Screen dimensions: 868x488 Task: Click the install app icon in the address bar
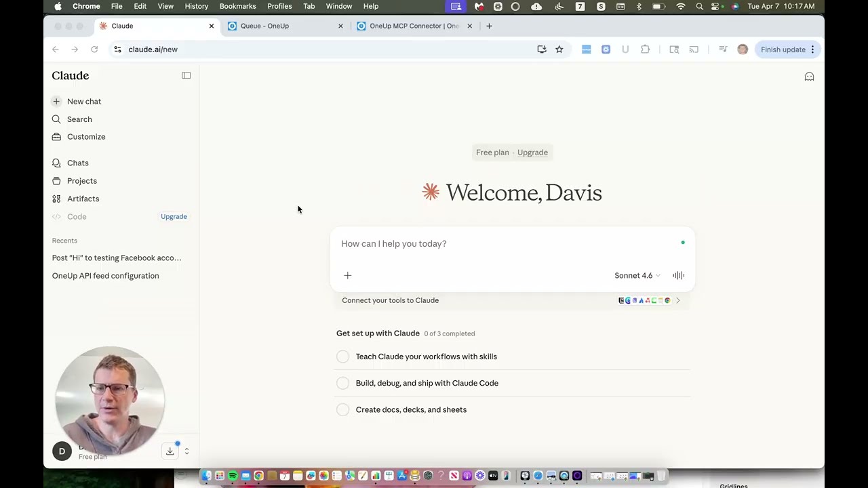pyautogui.click(x=542, y=49)
